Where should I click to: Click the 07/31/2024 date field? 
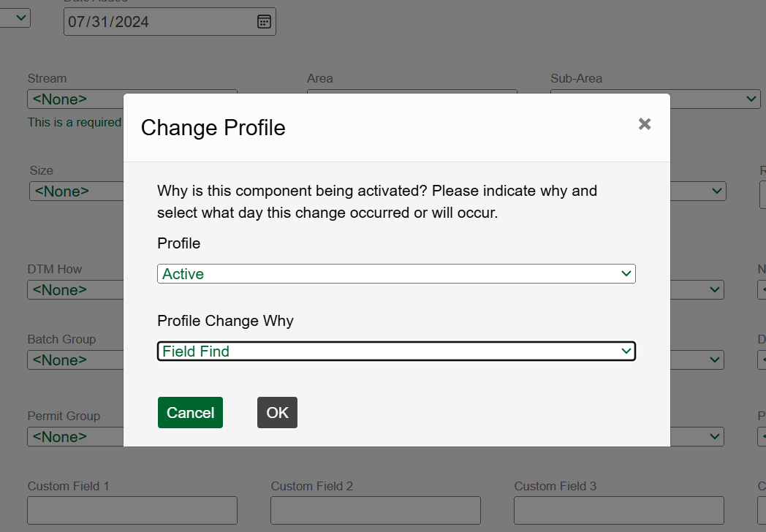pyautogui.click(x=170, y=21)
